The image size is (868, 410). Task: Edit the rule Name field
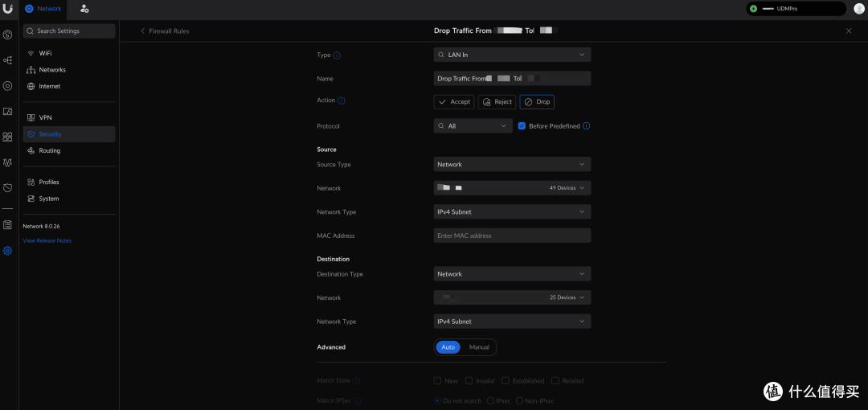[x=512, y=79]
